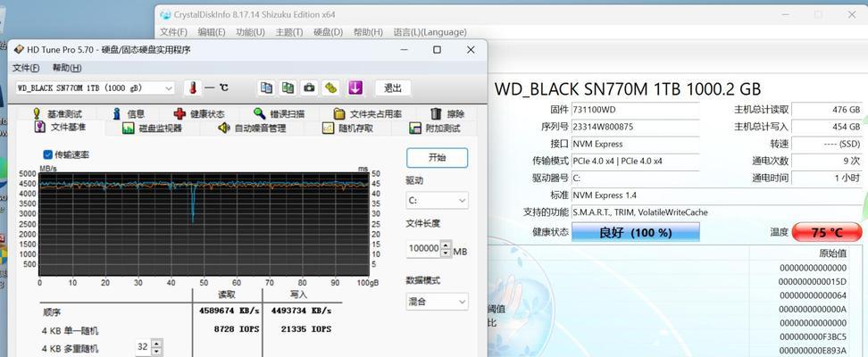This screenshot has height=357, width=868.
Task: Click the benchmark transfer rate graph
Action: [x=204, y=224]
